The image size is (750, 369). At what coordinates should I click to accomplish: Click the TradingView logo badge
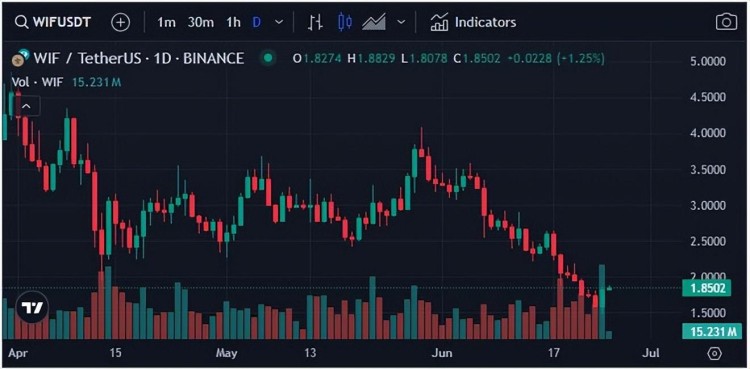click(32, 308)
